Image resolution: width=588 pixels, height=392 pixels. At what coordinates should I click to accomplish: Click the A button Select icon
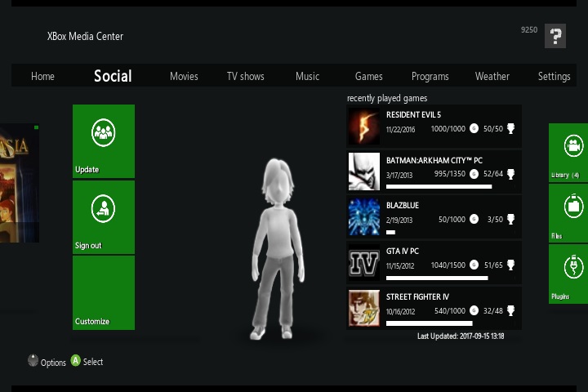click(x=76, y=360)
